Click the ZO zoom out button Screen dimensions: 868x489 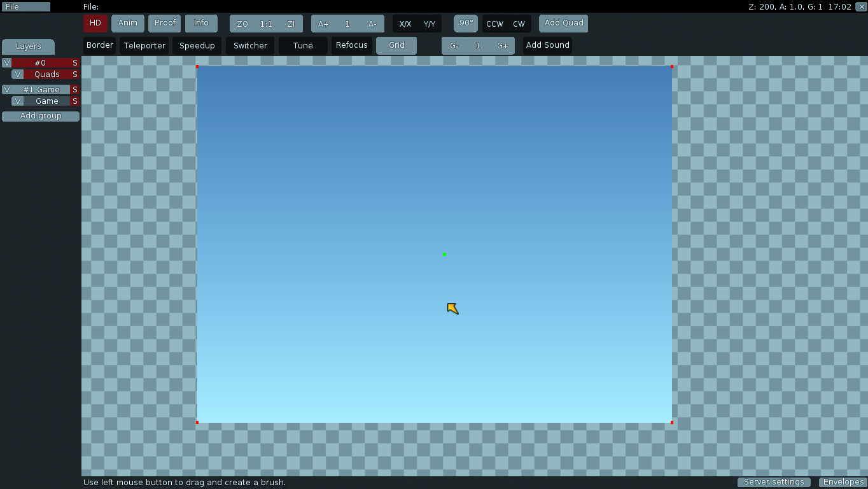242,24
